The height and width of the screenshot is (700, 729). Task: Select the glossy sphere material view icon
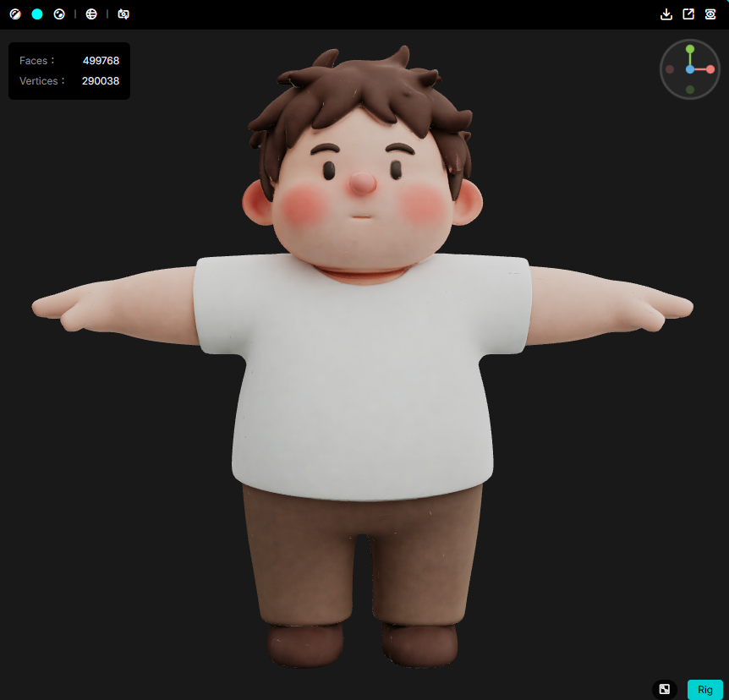click(59, 14)
